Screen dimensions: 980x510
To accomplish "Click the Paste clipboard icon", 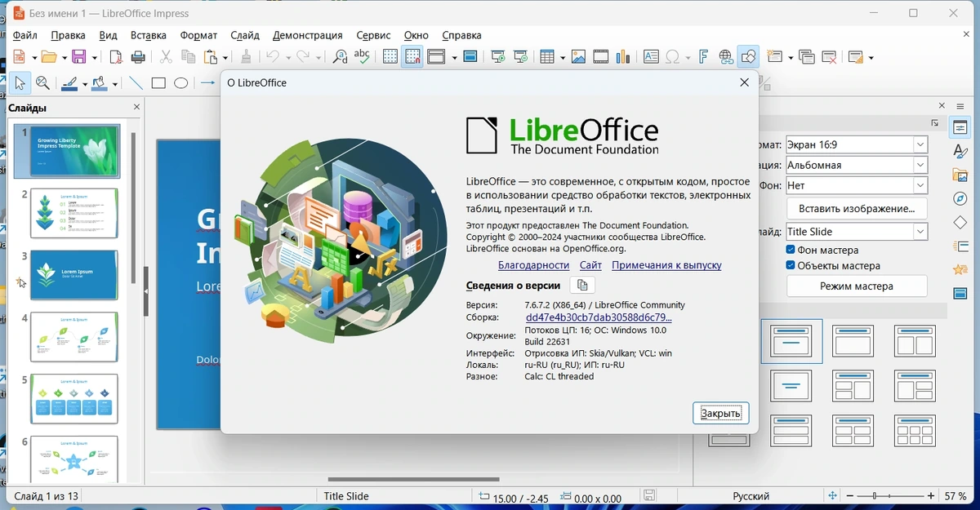I will click(x=211, y=56).
